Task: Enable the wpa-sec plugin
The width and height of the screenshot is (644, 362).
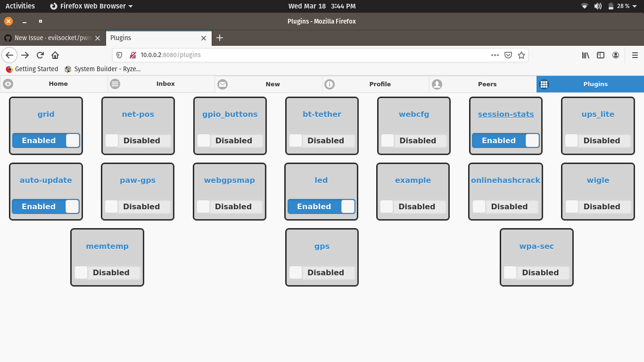Action: tap(537, 272)
